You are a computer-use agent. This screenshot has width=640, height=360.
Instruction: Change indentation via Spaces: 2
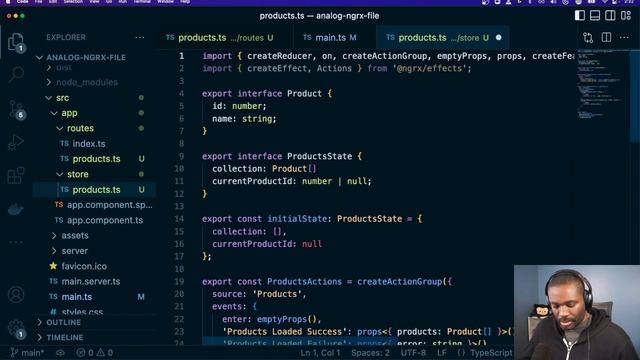[370, 352]
